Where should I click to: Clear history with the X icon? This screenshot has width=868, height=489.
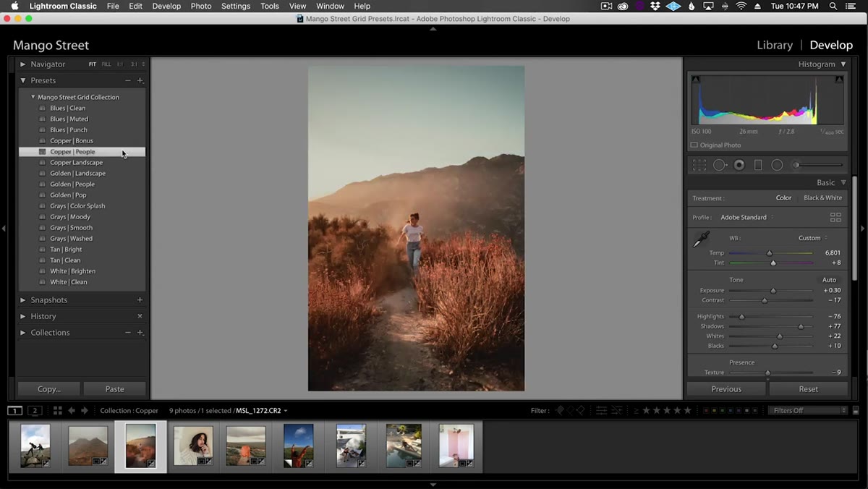pos(140,316)
